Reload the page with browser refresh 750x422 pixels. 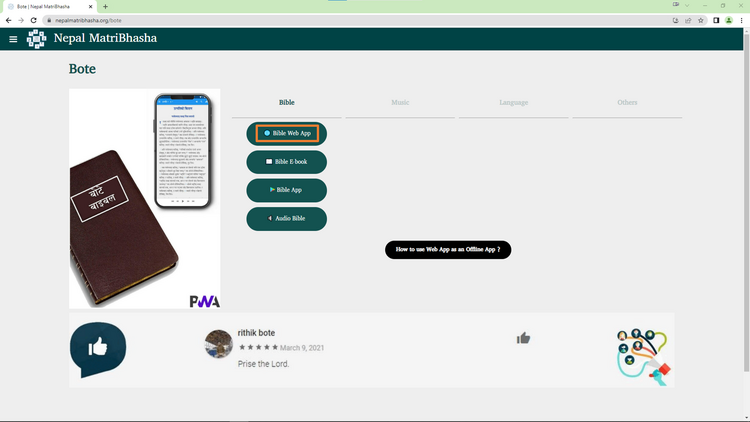click(33, 20)
